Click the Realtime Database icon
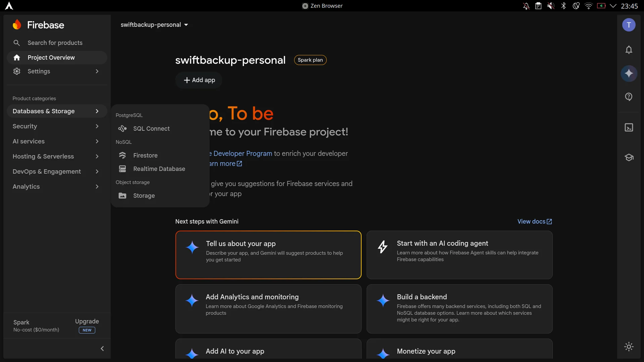 pyautogui.click(x=122, y=169)
